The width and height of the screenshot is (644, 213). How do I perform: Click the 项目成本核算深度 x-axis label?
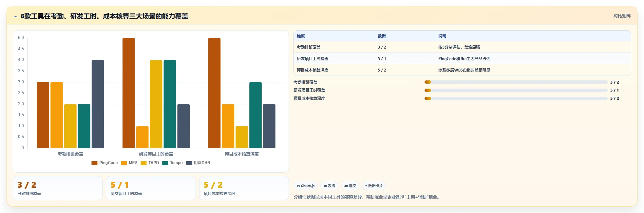click(x=242, y=154)
